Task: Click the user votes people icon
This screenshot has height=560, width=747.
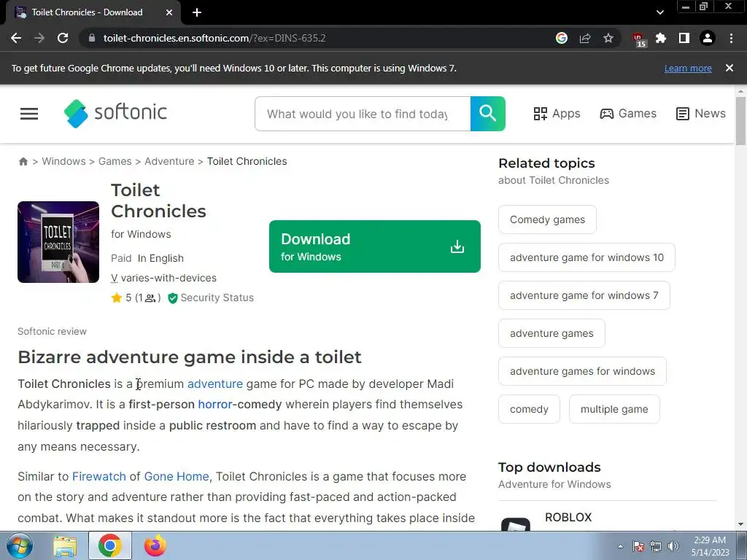Action: (x=150, y=298)
